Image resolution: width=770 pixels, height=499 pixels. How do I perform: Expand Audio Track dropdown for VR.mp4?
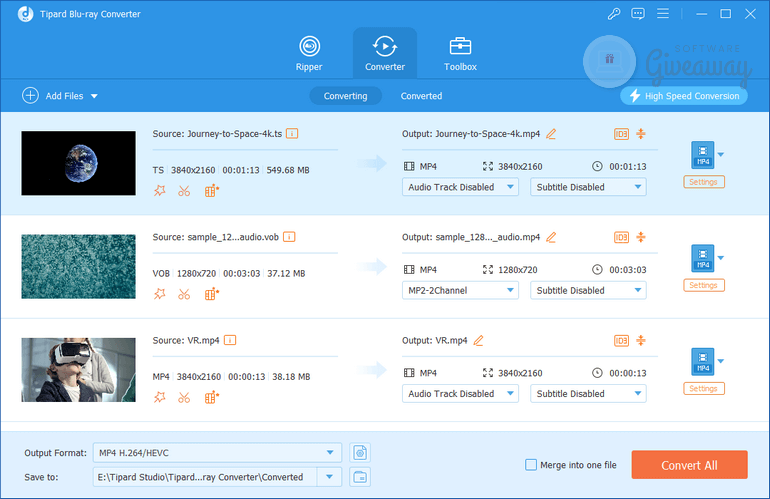(460, 393)
